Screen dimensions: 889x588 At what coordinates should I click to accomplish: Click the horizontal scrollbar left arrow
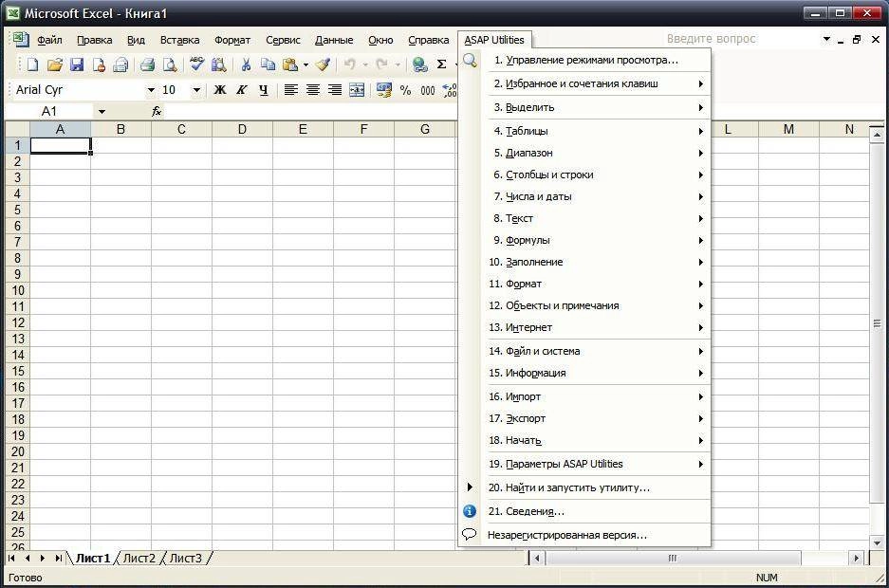[x=537, y=558]
